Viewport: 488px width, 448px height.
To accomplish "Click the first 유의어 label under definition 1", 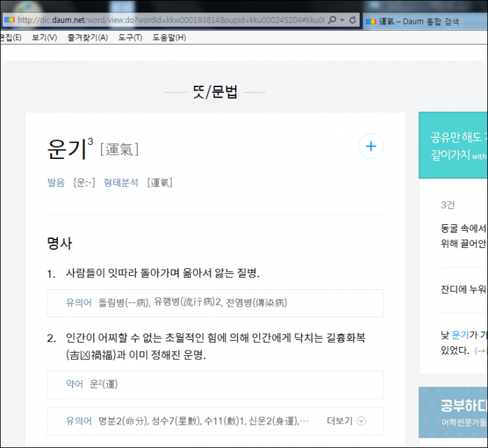I will [x=79, y=302].
